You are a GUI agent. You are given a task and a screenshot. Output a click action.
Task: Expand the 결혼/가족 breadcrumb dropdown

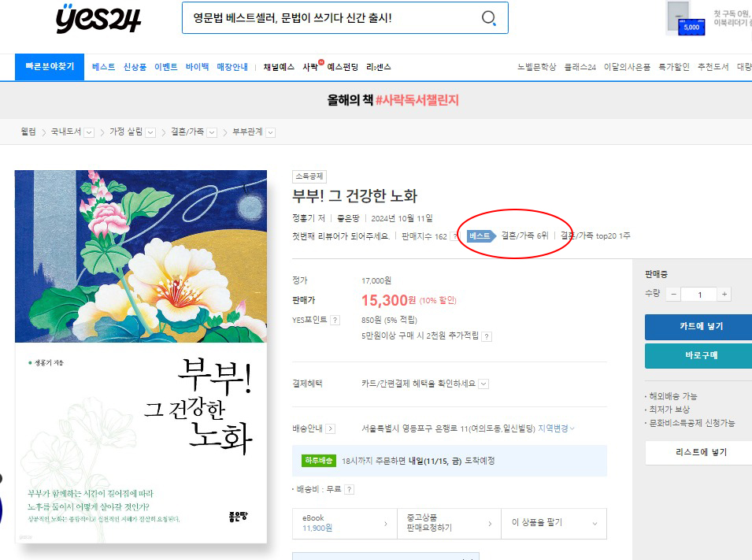[x=212, y=132]
